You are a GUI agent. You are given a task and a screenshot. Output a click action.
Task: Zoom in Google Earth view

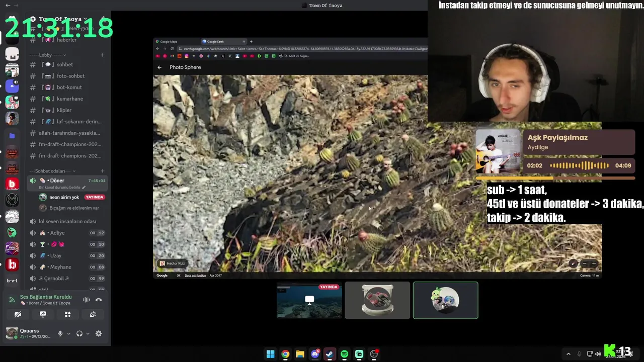point(594,263)
